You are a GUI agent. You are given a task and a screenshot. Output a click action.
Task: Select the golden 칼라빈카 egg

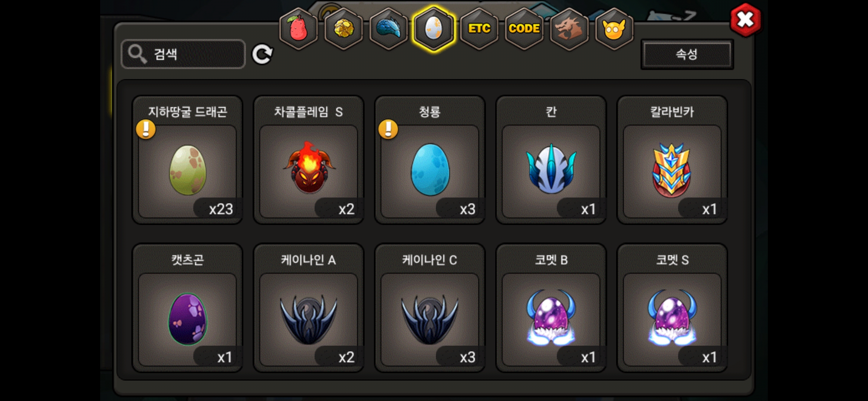[x=672, y=160]
